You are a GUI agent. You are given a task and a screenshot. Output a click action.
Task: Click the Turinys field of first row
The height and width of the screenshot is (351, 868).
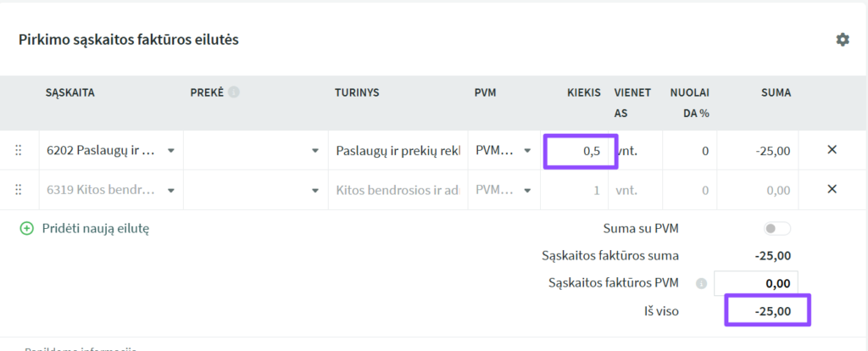click(x=398, y=151)
